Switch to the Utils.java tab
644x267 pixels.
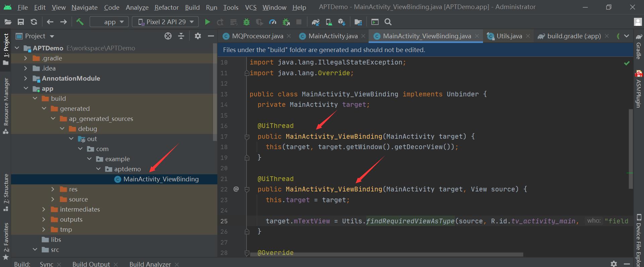click(509, 36)
